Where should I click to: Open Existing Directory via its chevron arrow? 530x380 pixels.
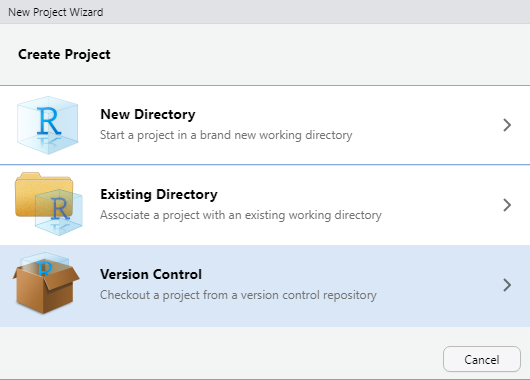point(507,205)
